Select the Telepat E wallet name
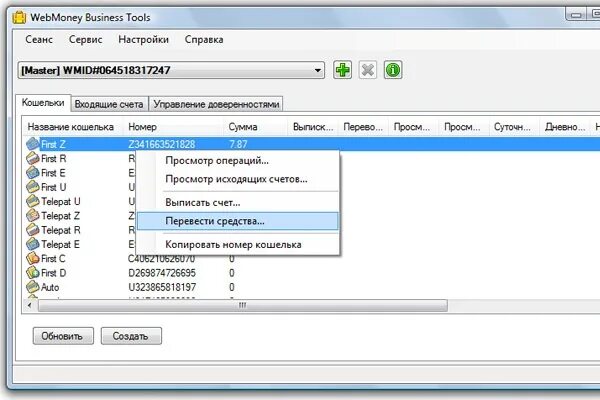The image size is (600, 400). (x=60, y=244)
